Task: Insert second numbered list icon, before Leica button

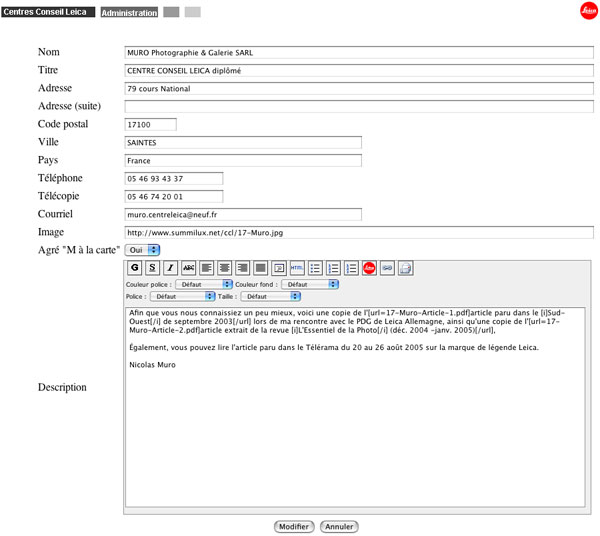Action: coord(351,268)
